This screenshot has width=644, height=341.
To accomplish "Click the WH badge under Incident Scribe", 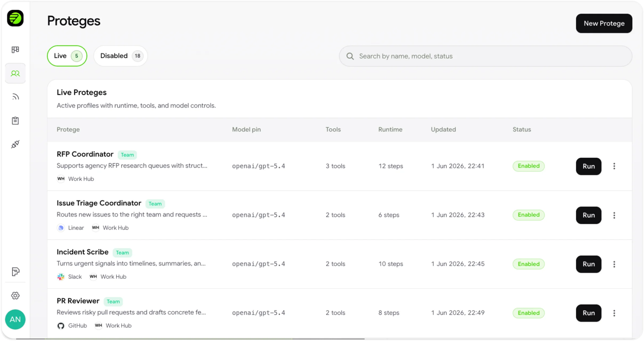I will [x=93, y=277].
